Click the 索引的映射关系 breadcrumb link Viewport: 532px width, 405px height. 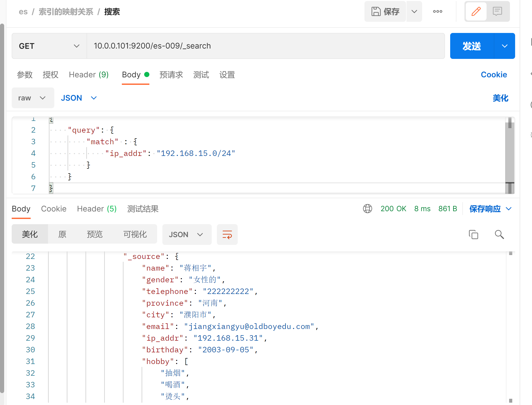tap(66, 12)
